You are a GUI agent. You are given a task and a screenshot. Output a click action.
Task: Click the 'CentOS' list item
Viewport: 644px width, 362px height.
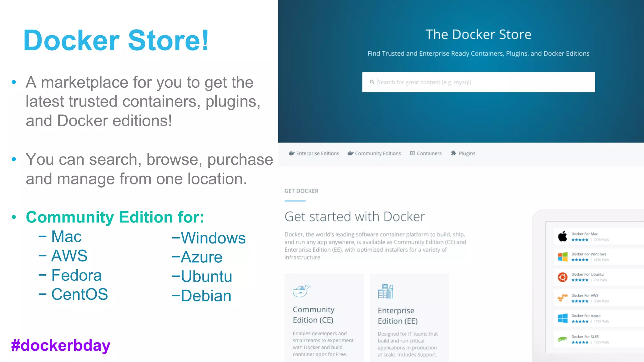(x=80, y=294)
